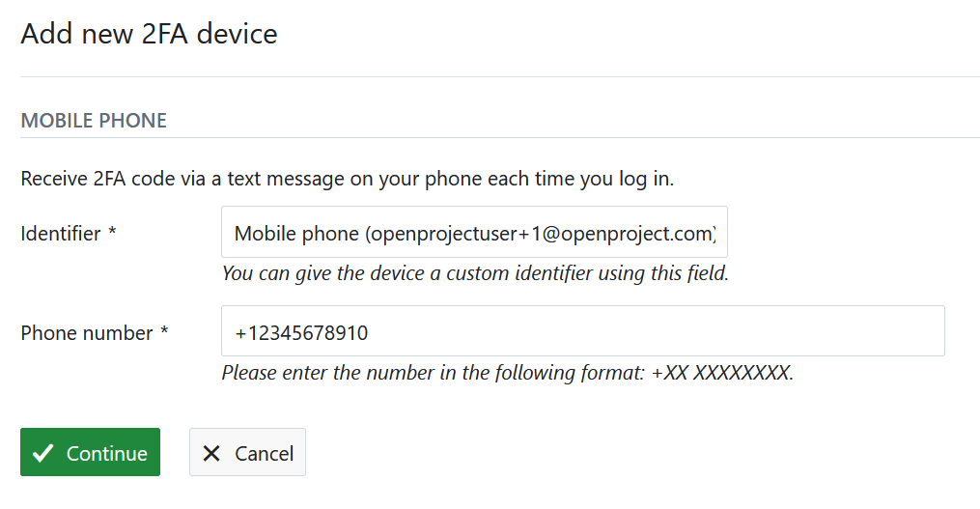
Task: Click the +12345678910 value in the phone field
Action: (301, 333)
